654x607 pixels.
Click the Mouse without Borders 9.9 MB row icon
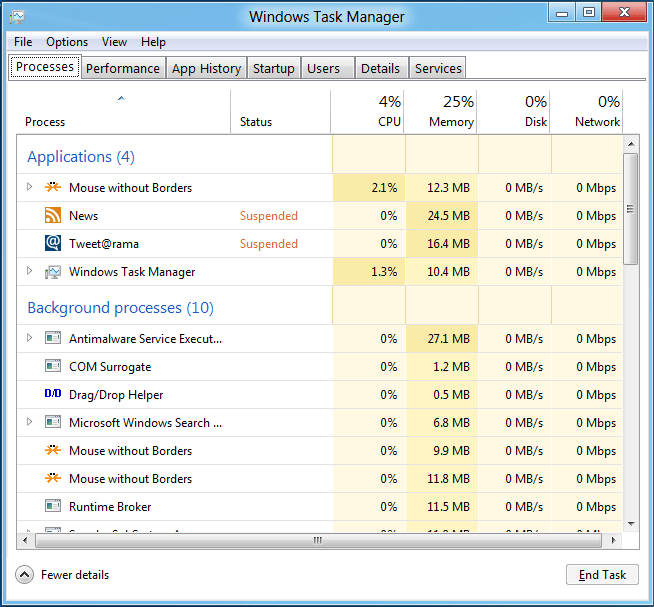click(53, 450)
